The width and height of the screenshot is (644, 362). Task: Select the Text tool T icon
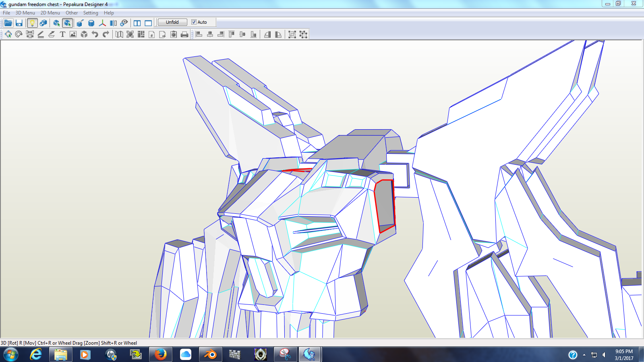tap(62, 34)
